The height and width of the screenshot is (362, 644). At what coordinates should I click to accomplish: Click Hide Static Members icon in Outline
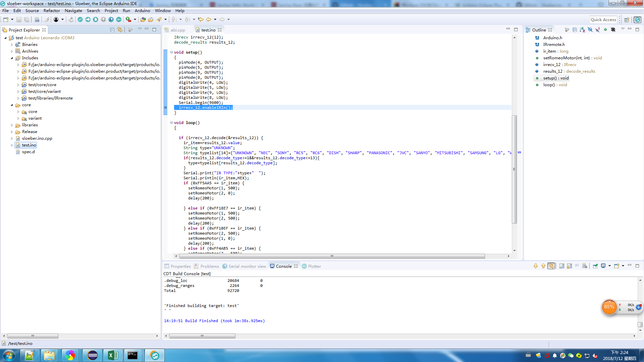coord(598,30)
